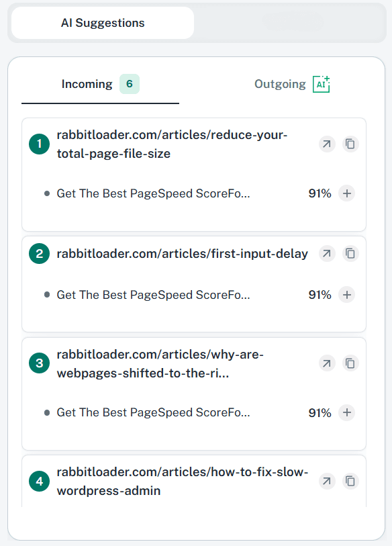Copy the why-are-webpages-shifted article URL

click(350, 363)
